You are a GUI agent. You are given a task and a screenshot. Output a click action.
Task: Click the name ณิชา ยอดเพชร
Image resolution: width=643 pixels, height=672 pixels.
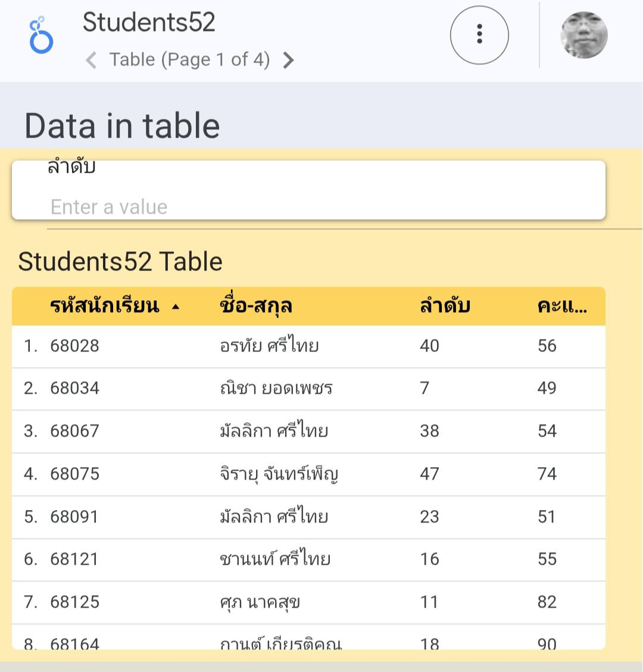tap(276, 388)
